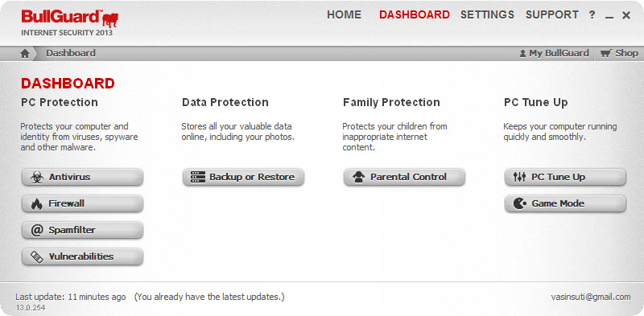Click the @ icon on Spamfilter
The height and width of the screenshot is (316, 644).
click(x=37, y=230)
